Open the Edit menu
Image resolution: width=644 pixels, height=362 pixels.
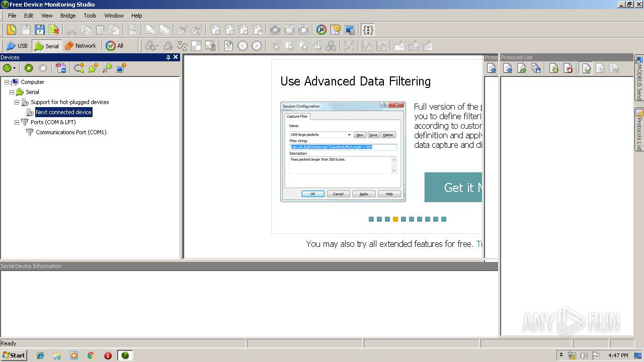pos(29,16)
